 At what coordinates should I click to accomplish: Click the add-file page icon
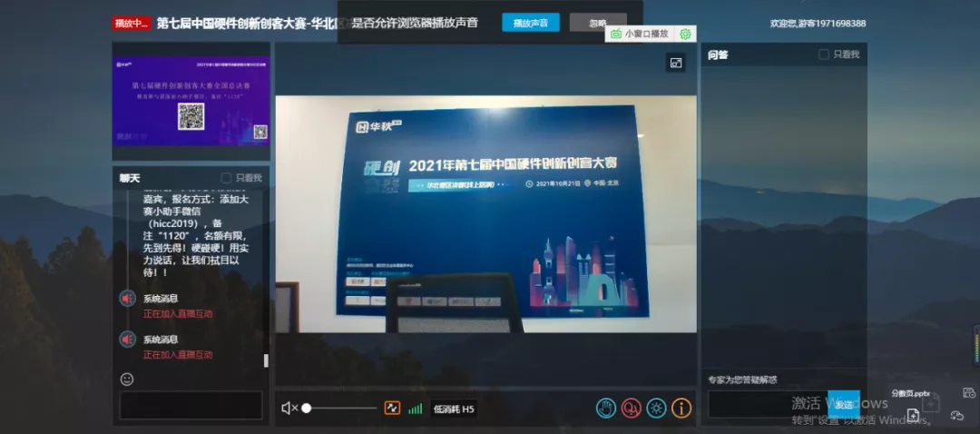coord(913,415)
